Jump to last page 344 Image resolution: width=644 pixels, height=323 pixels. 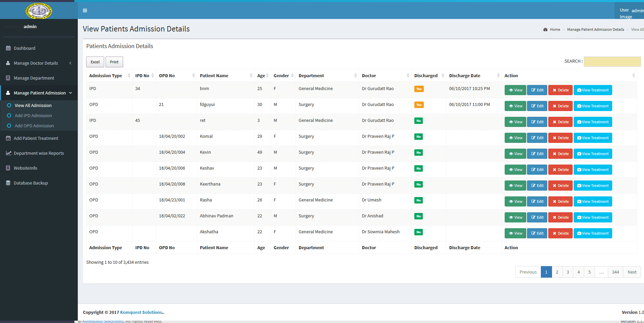[x=615, y=272]
